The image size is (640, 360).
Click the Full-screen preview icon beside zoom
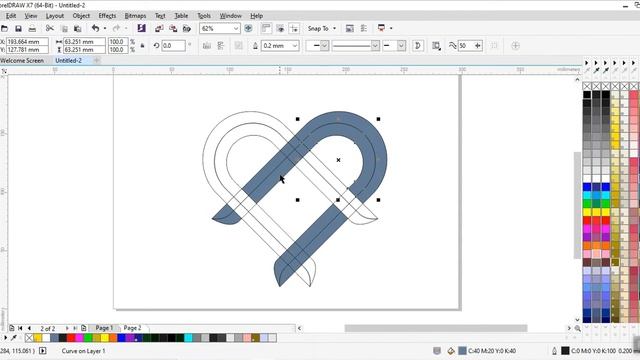[248, 28]
